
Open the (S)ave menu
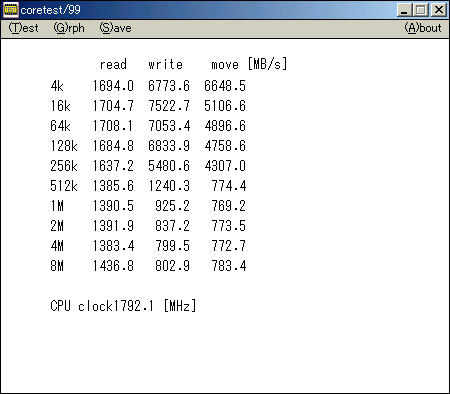[115, 28]
